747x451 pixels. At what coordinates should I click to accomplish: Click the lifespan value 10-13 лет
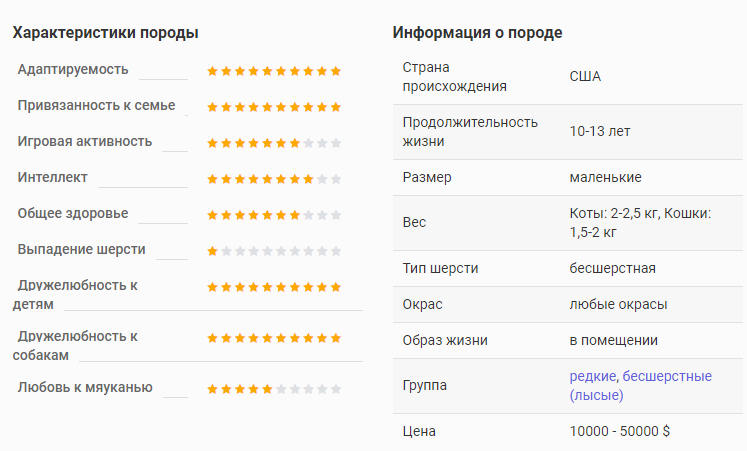[x=600, y=131]
